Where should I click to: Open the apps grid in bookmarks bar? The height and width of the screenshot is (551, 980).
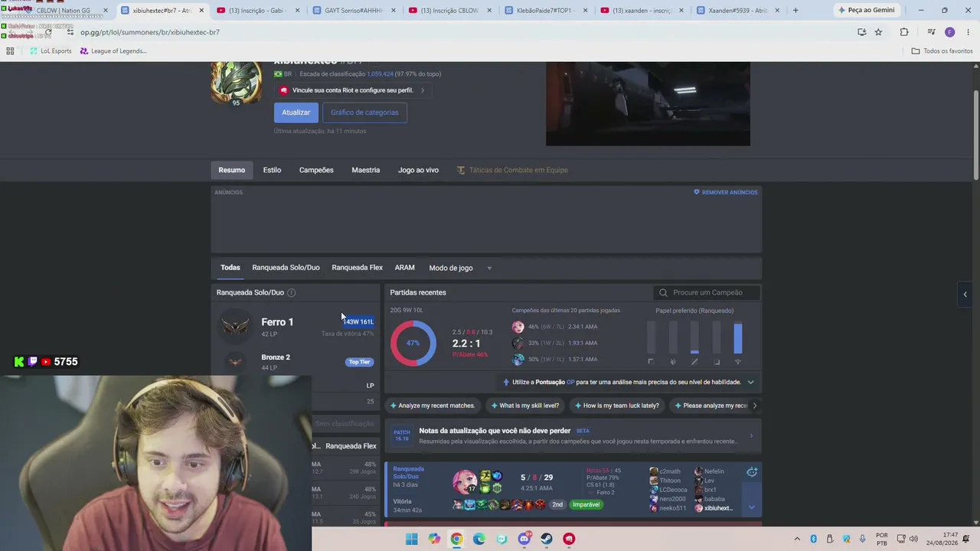(x=10, y=51)
